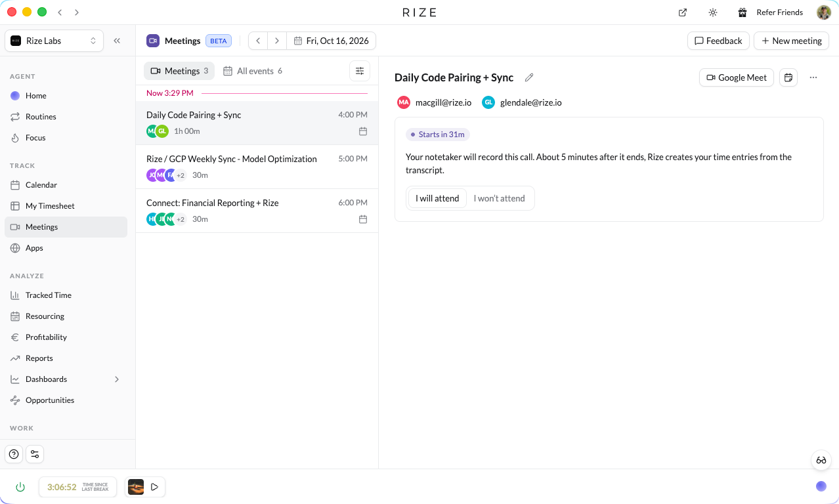Click +2 attendees on Connect: Financial Reporting row
839x504 pixels.
(181, 219)
